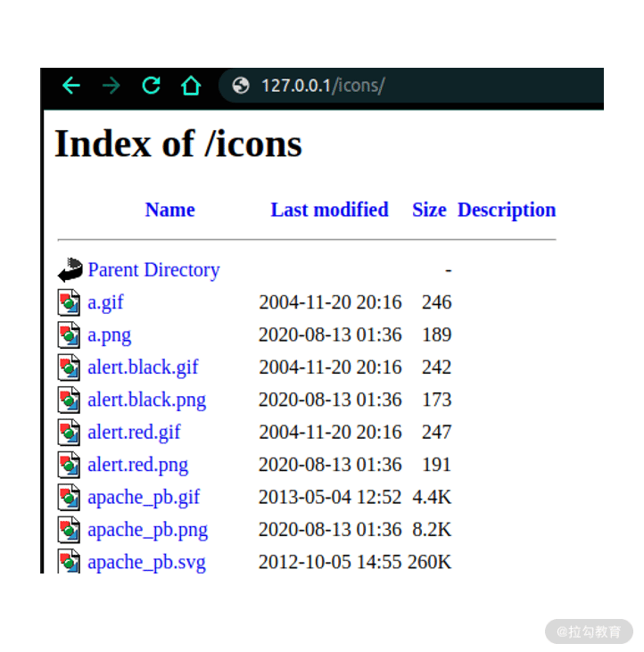Open alert.black.gif link
This screenshot has width=644, height=652.
coord(143,367)
